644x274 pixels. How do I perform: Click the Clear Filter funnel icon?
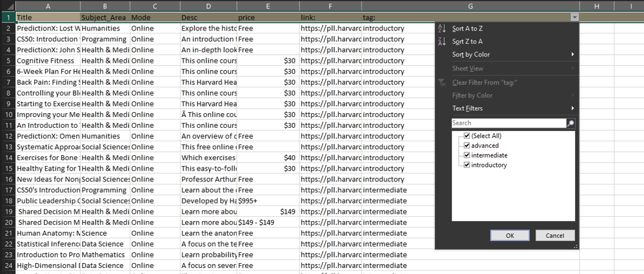point(443,82)
